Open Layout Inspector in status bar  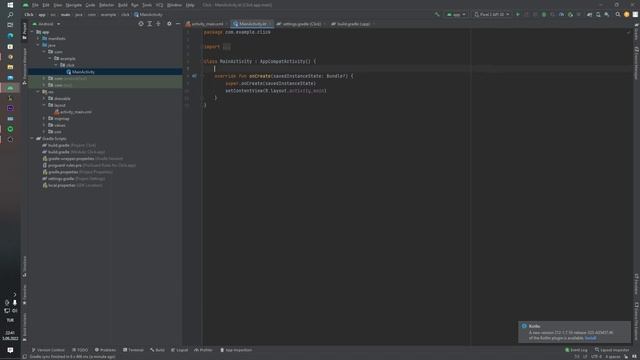coord(612,350)
